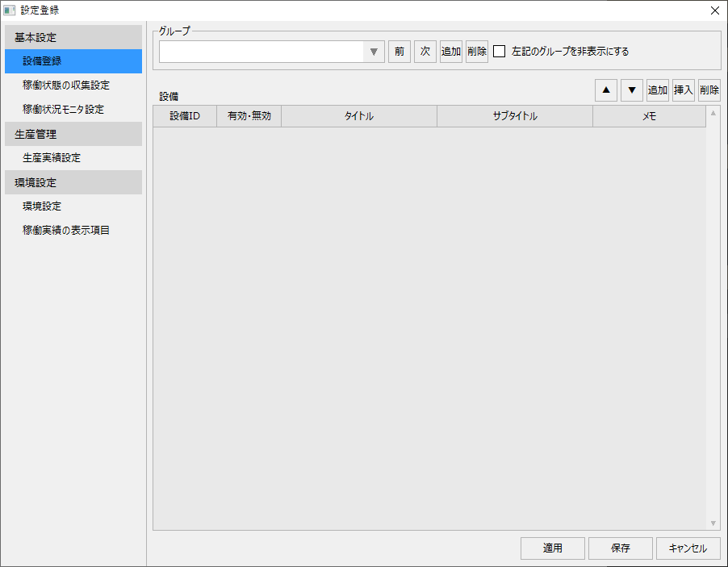This screenshot has height=567, width=728.
Task: Click the 前 button in group section
Action: point(400,51)
